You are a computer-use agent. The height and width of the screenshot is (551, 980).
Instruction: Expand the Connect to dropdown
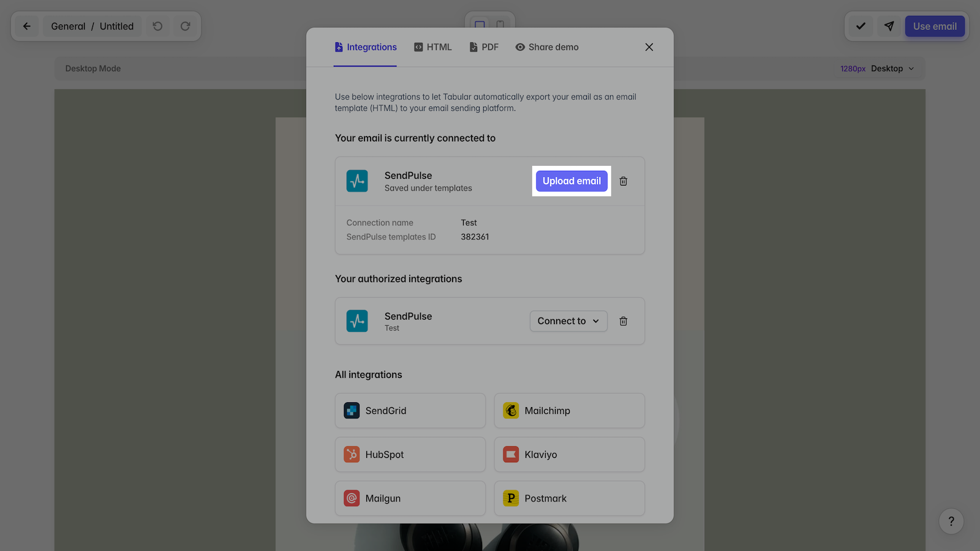pos(568,321)
